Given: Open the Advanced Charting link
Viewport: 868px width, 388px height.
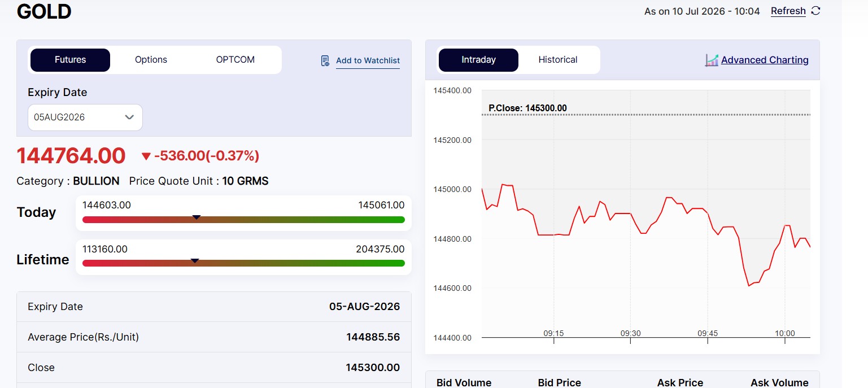Looking at the screenshot, I should tap(765, 60).
